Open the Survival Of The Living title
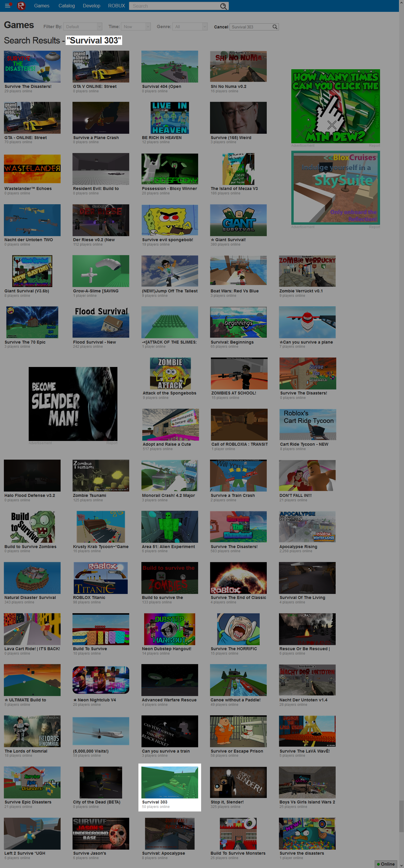The image size is (404, 868). (302, 598)
